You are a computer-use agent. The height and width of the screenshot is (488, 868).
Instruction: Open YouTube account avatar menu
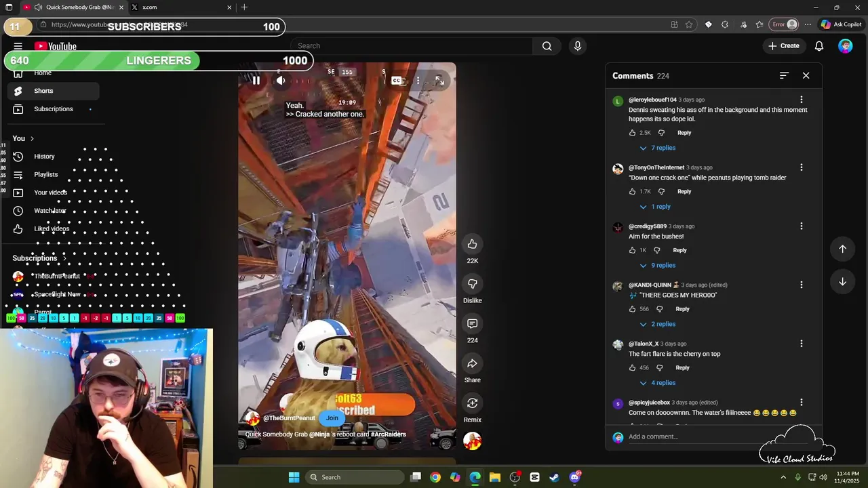(x=845, y=46)
